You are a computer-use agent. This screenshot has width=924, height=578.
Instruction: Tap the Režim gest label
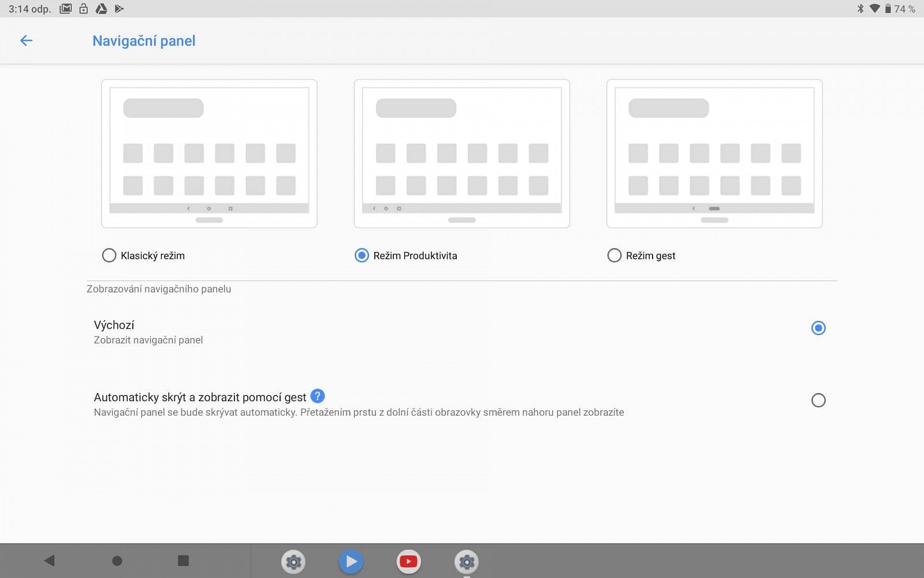click(x=651, y=255)
